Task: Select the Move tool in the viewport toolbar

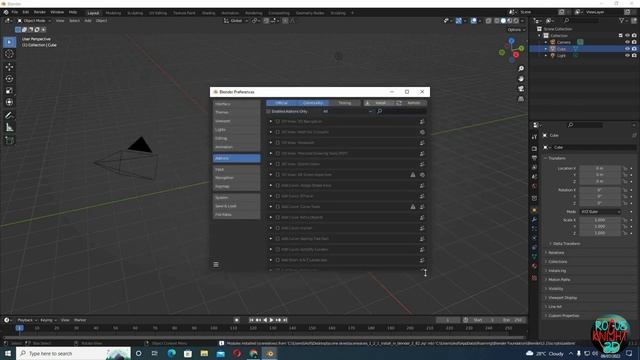Action: pyautogui.click(x=9, y=67)
